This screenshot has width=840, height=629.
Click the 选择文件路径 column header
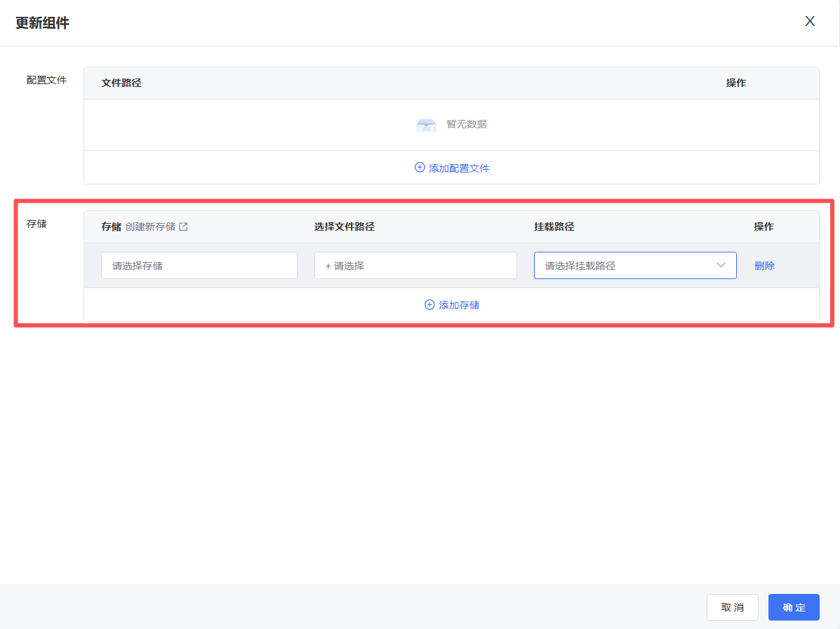344,226
